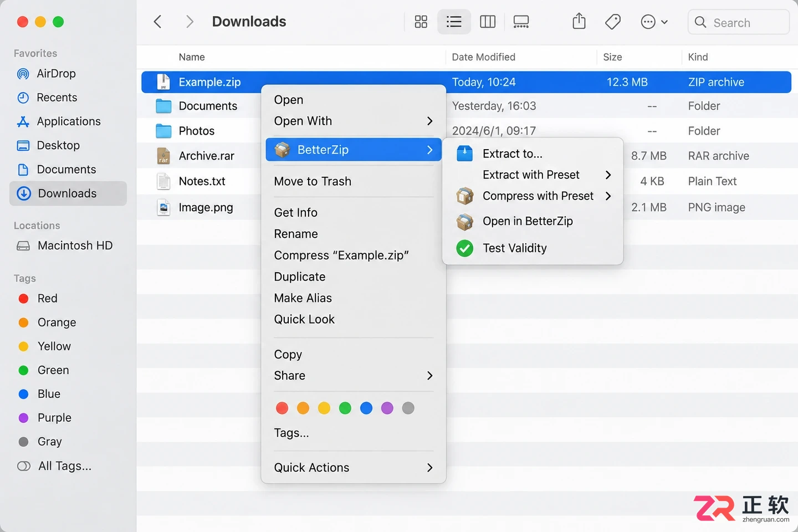Click the Tag toolbar icon
Image resolution: width=798 pixels, height=532 pixels.
pyautogui.click(x=613, y=22)
